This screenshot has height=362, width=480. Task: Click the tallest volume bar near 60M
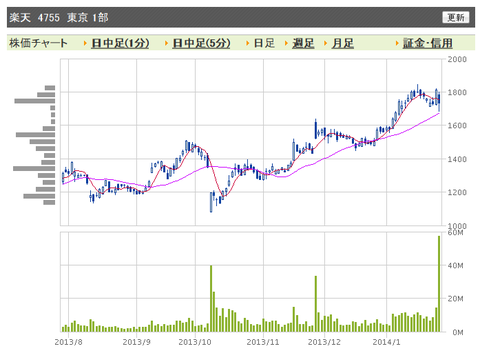click(439, 284)
